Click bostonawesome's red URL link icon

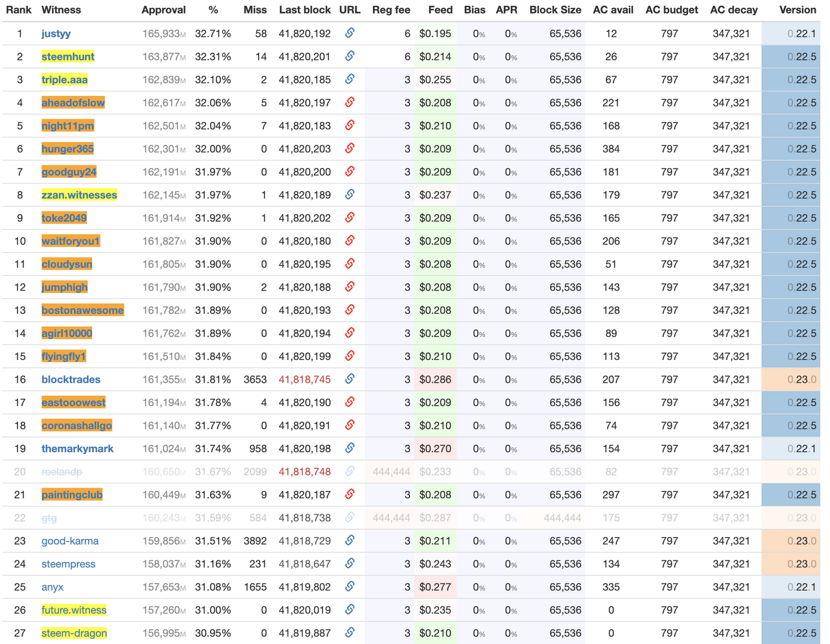pyautogui.click(x=350, y=310)
